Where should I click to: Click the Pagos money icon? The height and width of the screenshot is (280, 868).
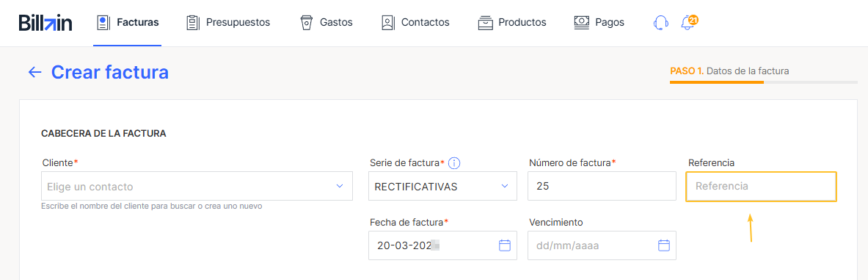[582, 23]
